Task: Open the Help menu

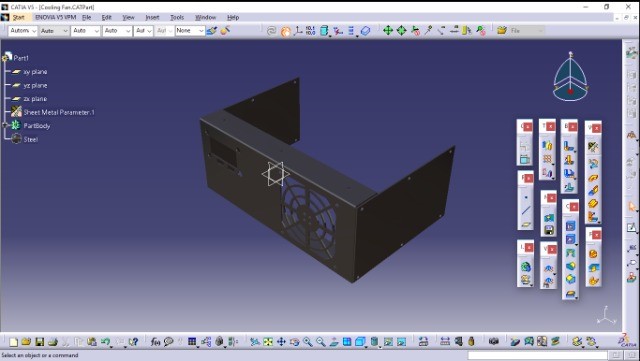Action: 233,18
